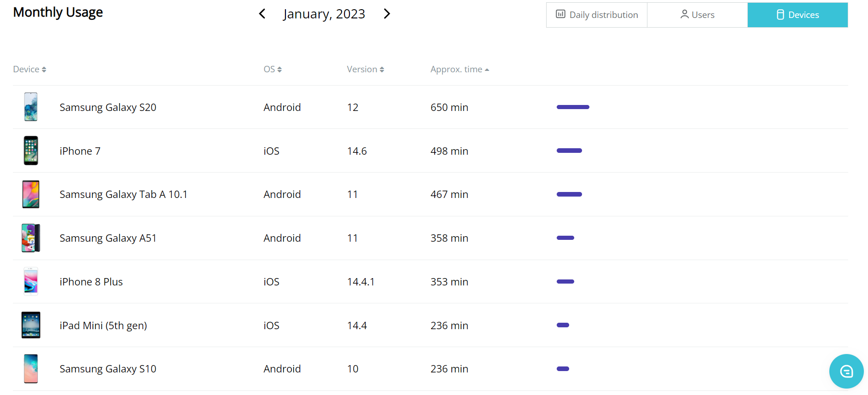Go to the previous month

pos(262,14)
